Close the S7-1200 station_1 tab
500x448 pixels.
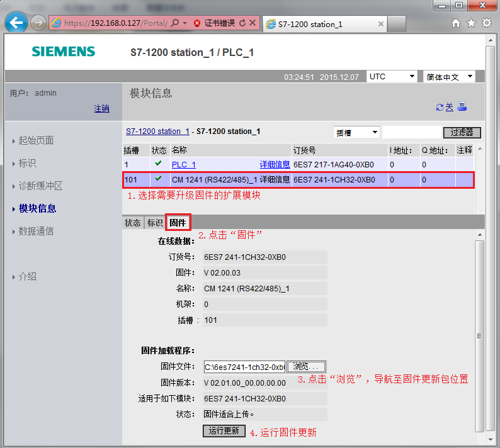click(x=381, y=24)
